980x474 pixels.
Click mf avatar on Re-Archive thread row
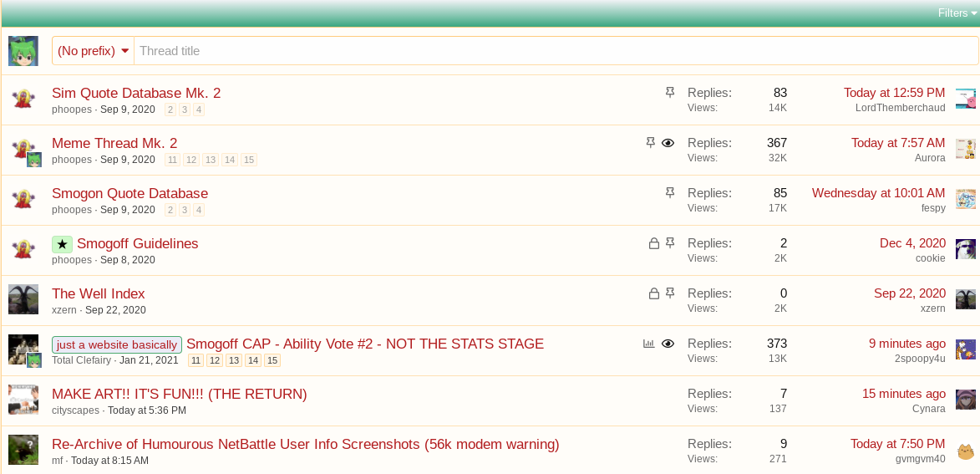click(x=23, y=450)
